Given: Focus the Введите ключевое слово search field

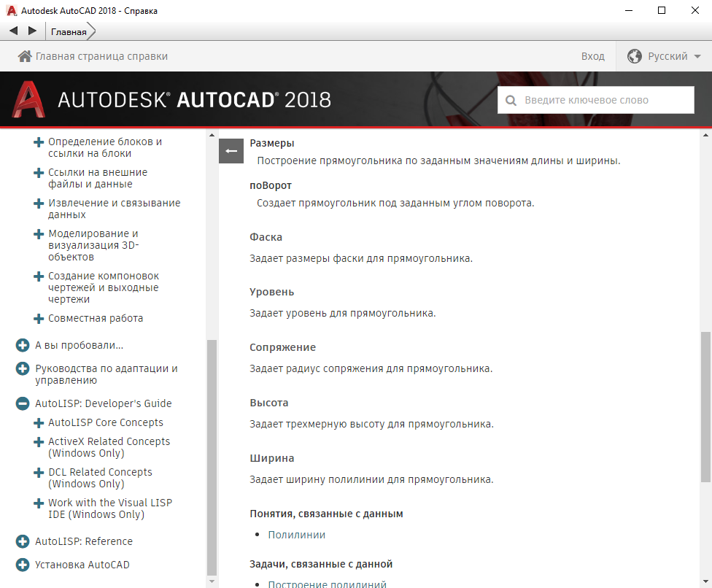Looking at the screenshot, I should 596,100.
